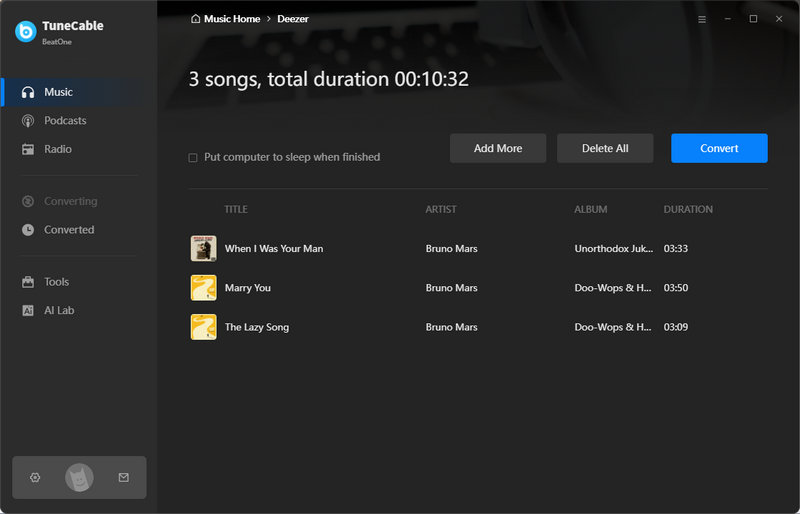Click The Lazy Song album thumbnail
800x514 pixels.
click(204, 327)
